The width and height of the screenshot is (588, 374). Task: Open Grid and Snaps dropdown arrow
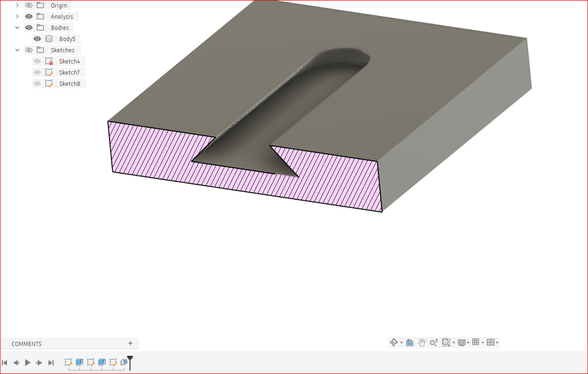[x=483, y=342]
